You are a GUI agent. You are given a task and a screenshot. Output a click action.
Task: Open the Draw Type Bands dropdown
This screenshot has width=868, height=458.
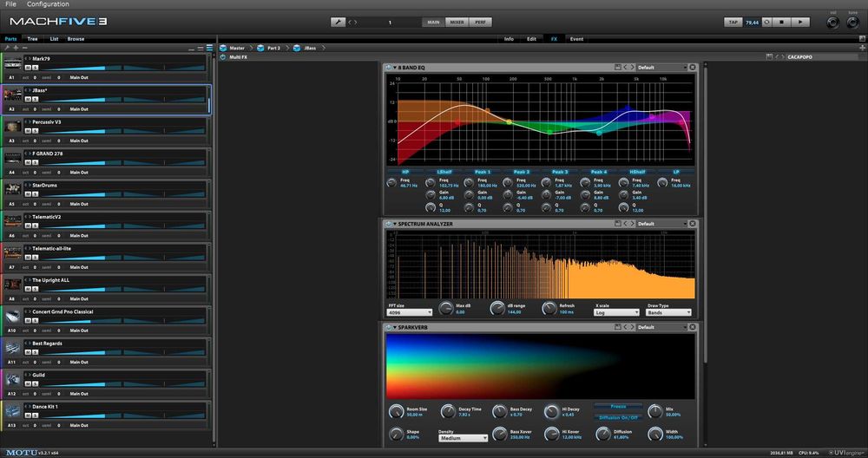click(x=668, y=312)
